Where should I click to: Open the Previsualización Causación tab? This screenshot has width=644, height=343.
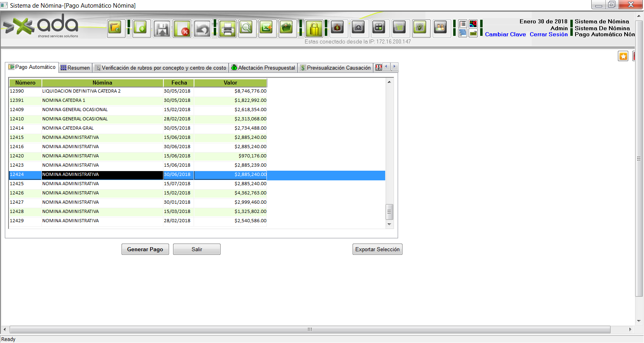tap(336, 68)
